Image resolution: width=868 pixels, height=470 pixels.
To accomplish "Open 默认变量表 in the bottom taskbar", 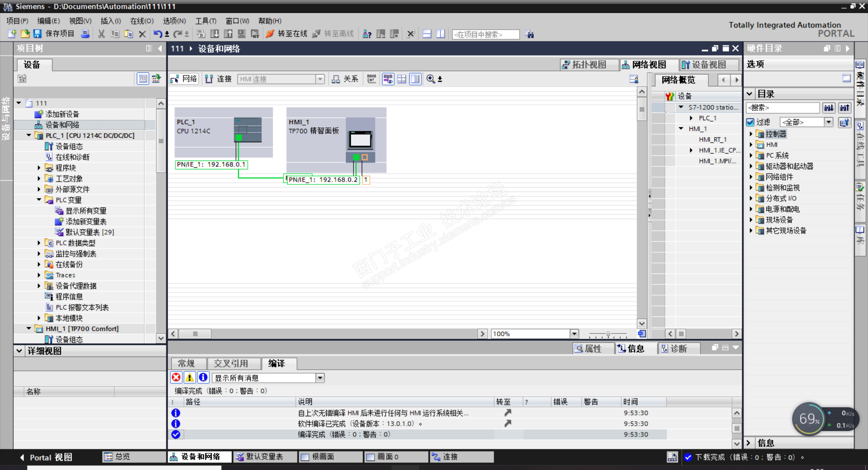I will tap(265, 457).
